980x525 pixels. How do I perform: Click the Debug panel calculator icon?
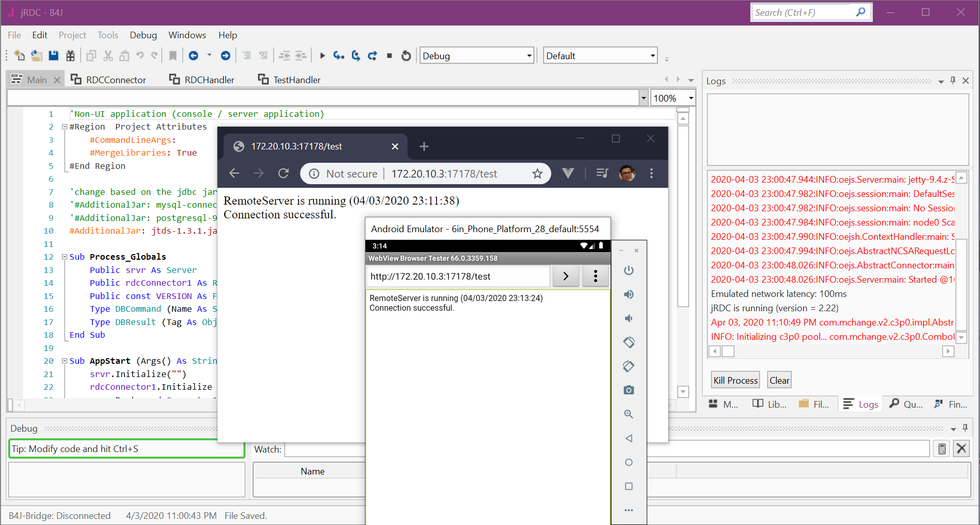[x=942, y=449]
